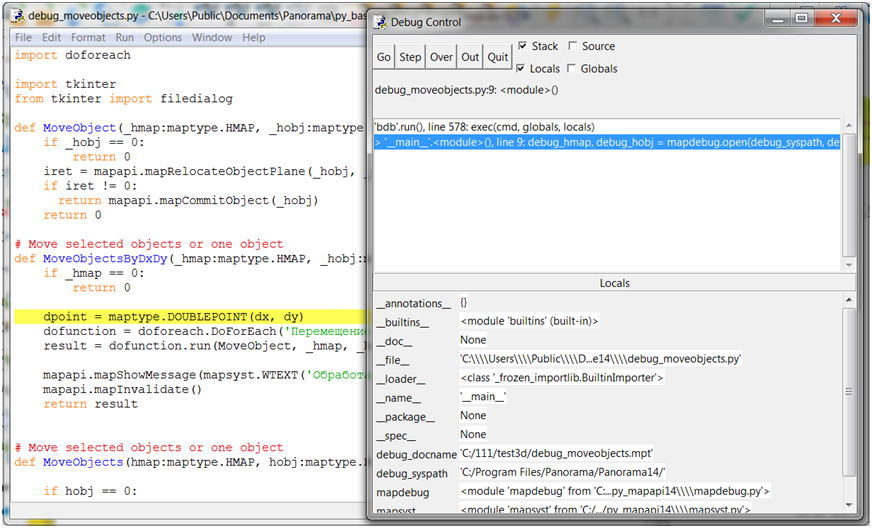Disable the Locals checkbox
Viewport: 872px width, 528px height.
coord(523,69)
